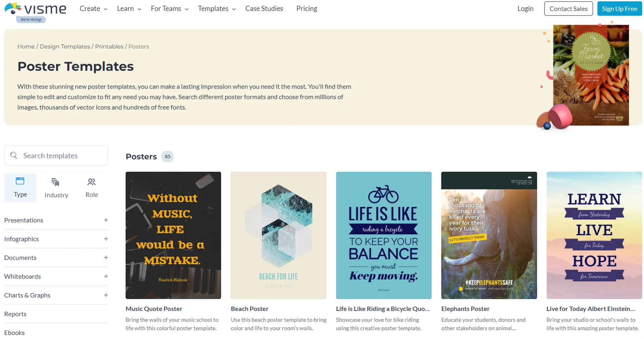Go to the Pricing page
Viewport: 644px width, 338px height.
pyautogui.click(x=307, y=9)
